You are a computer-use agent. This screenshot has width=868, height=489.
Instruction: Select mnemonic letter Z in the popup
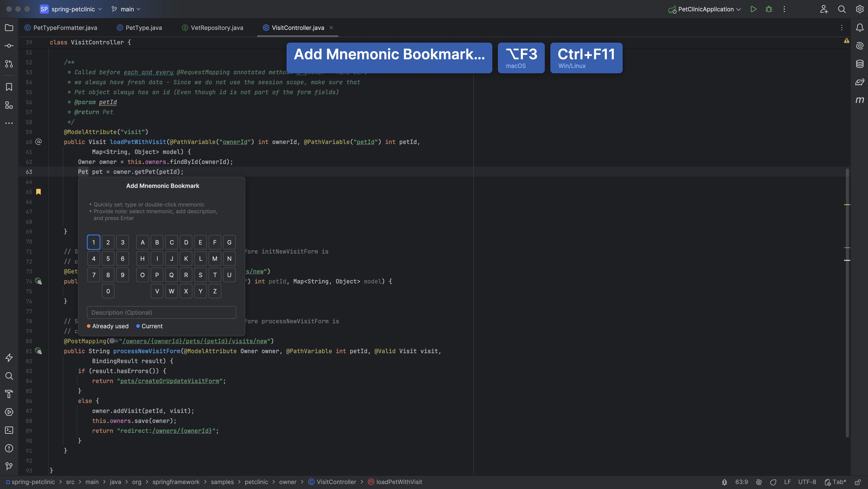pyautogui.click(x=215, y=291)
